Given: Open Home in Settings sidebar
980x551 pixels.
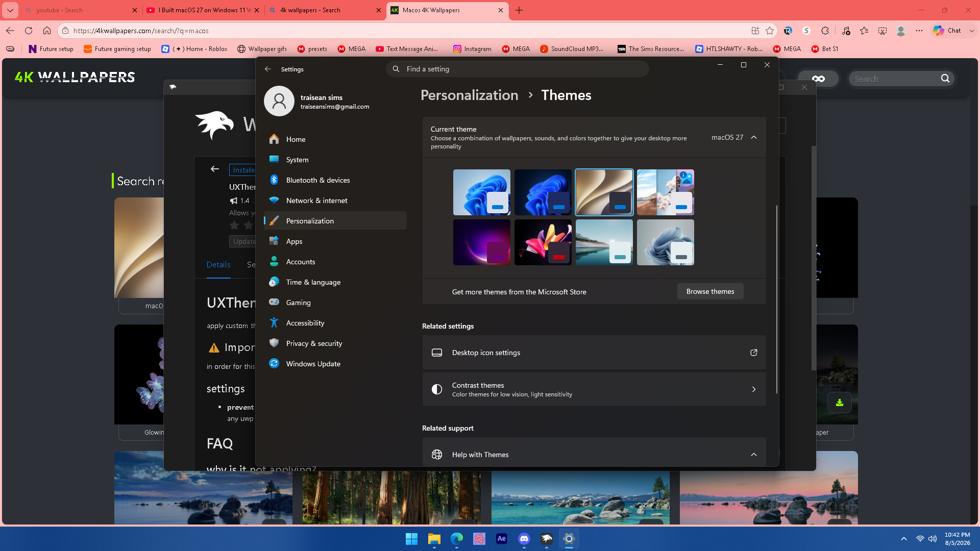Looking at the screenshot, I should tap(335, 139).
